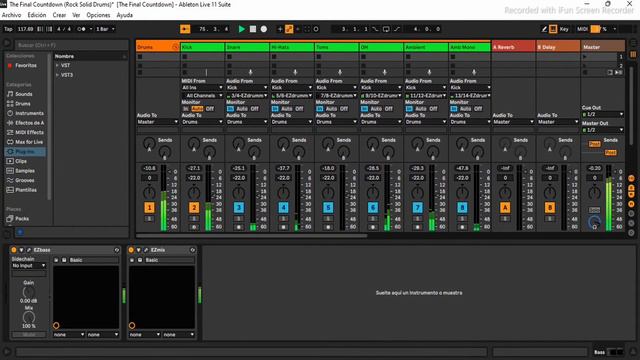Set Snare monitor to Off
Viewport: 640px width, 360px height.
[255, 109]
